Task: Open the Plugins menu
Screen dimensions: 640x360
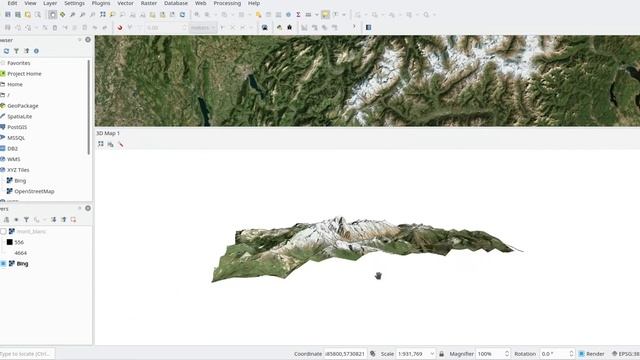Action: 101,3
